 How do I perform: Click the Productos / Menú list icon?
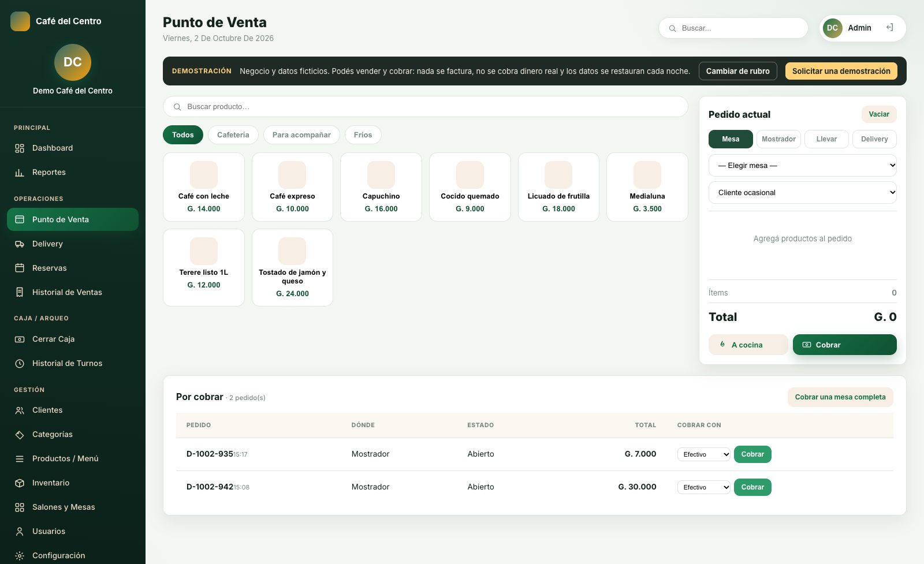pos(20,459)
